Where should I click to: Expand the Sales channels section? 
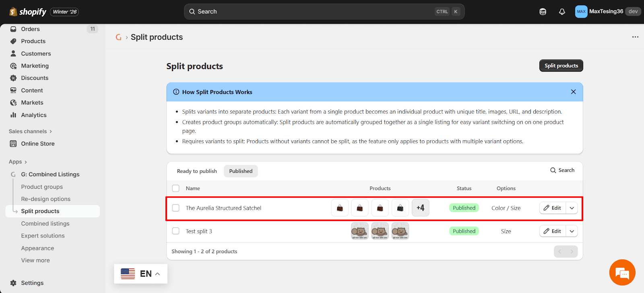click(x=31, y=131)
